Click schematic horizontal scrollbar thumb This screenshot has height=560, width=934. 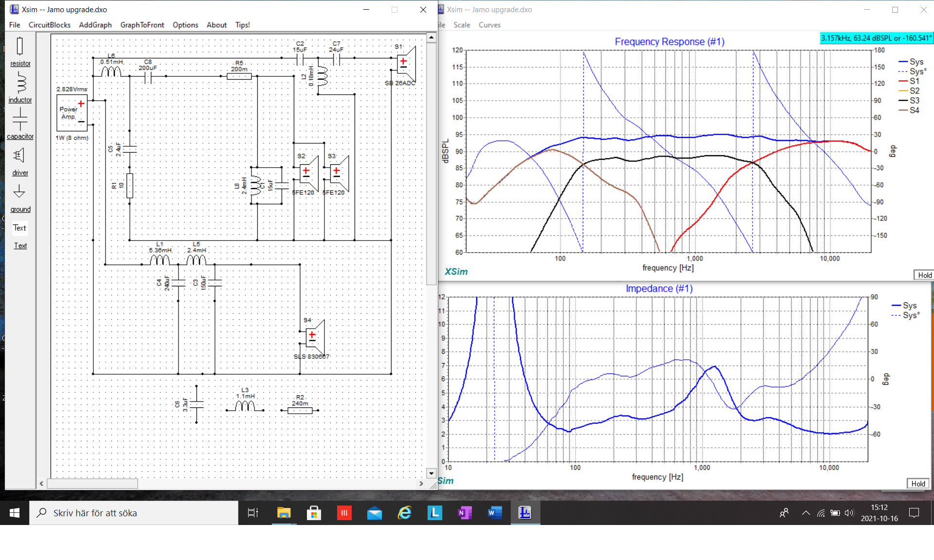[x=92, y=484]
